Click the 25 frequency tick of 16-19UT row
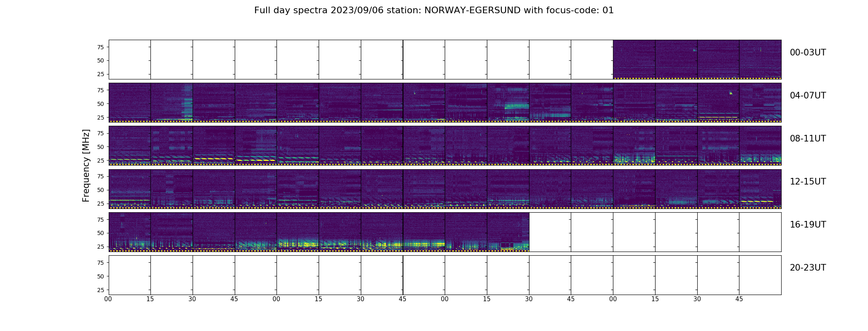This screenshot has width=868, height=331. tap(100, 247)
